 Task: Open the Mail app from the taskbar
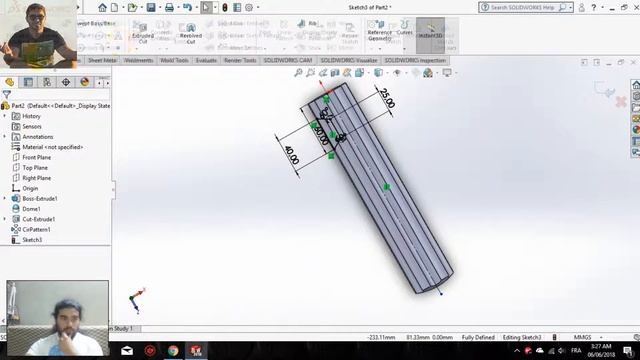point(127,351)
